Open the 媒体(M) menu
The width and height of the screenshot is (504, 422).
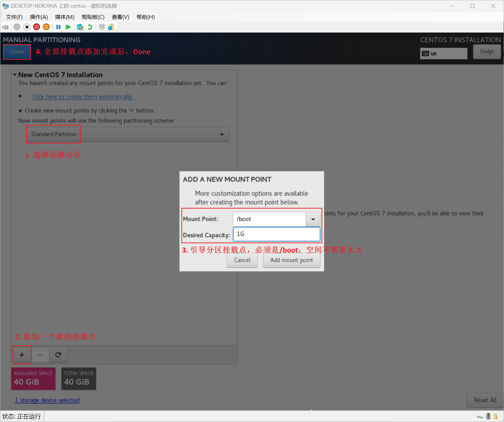[65, 17]
